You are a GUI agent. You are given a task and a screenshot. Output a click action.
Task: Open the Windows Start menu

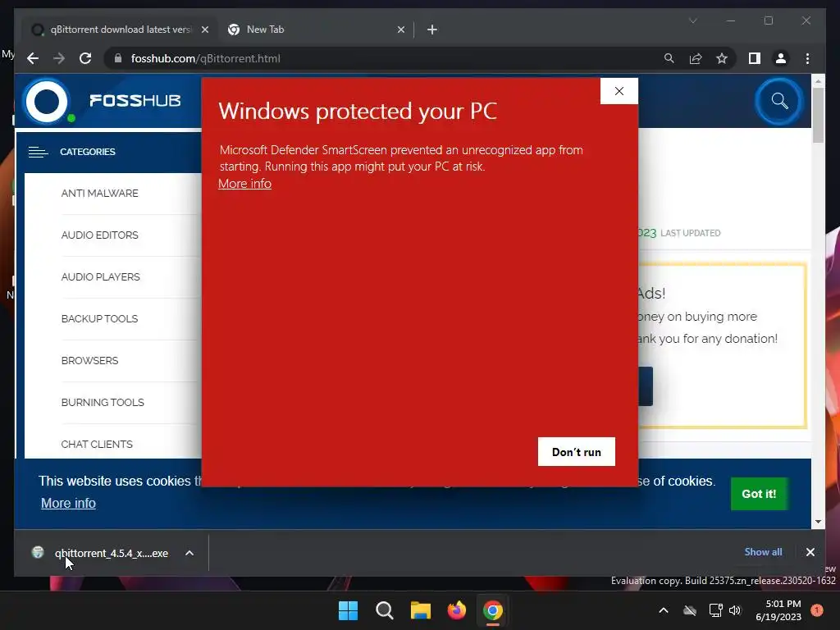(348, 610)
